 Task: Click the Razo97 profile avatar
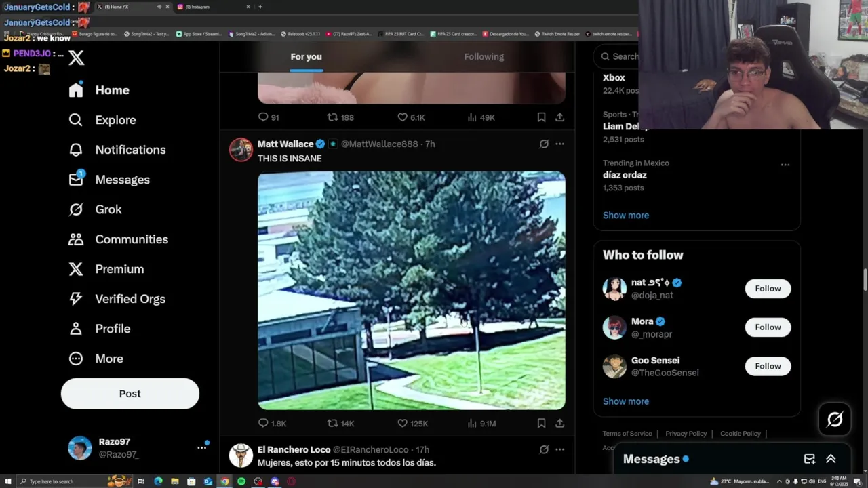[80, 448]
